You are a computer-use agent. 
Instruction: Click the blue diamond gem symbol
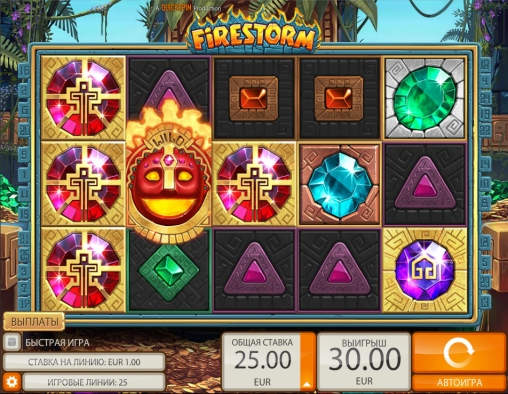coord(340,185)
